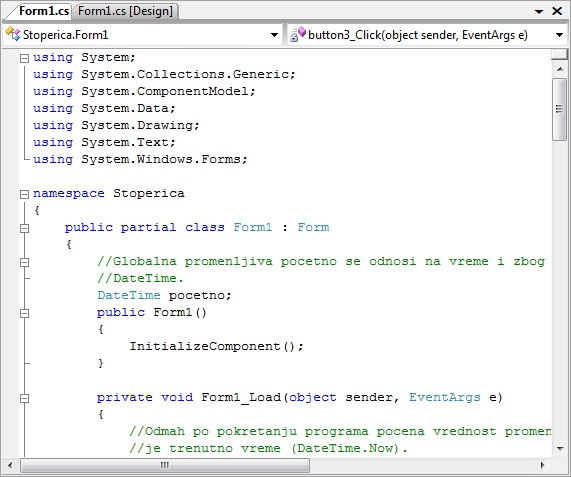Click the Stoperica.Form1 class icon

pyautogui.click(x=13, y=34)
